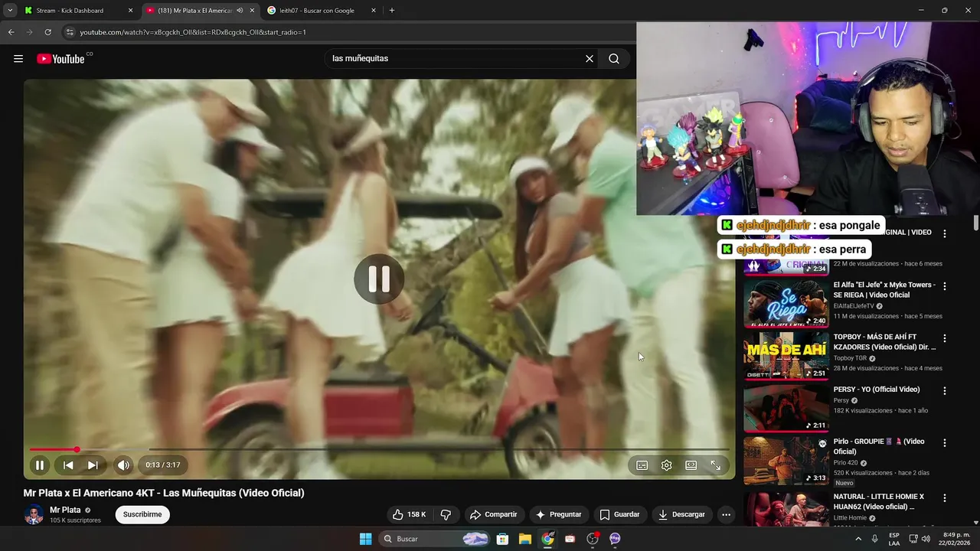This screenshot has width=980, height=551.
Task: Open the Mr Plata channel name link
Action: pyautogui.click(x=65, y=510)
